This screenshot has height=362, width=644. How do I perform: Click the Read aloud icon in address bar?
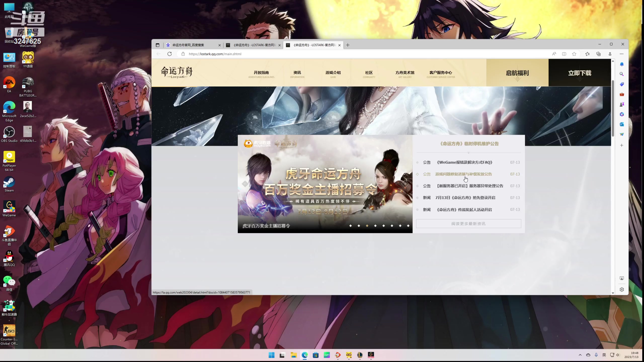[x=554, y=54]
